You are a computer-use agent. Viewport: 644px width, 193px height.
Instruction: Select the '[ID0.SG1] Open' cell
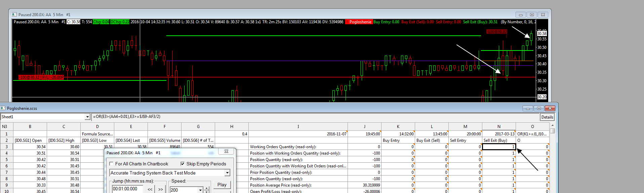coord(30,140)
